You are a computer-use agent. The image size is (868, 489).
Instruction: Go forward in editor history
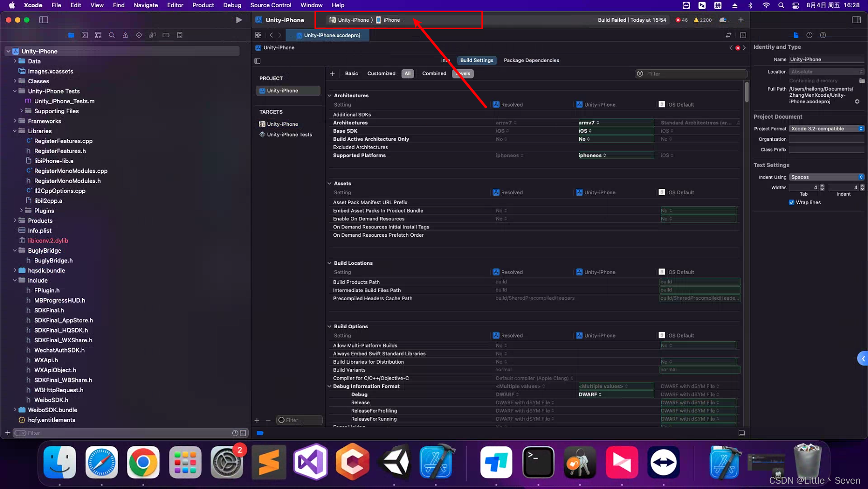point(280,35)
